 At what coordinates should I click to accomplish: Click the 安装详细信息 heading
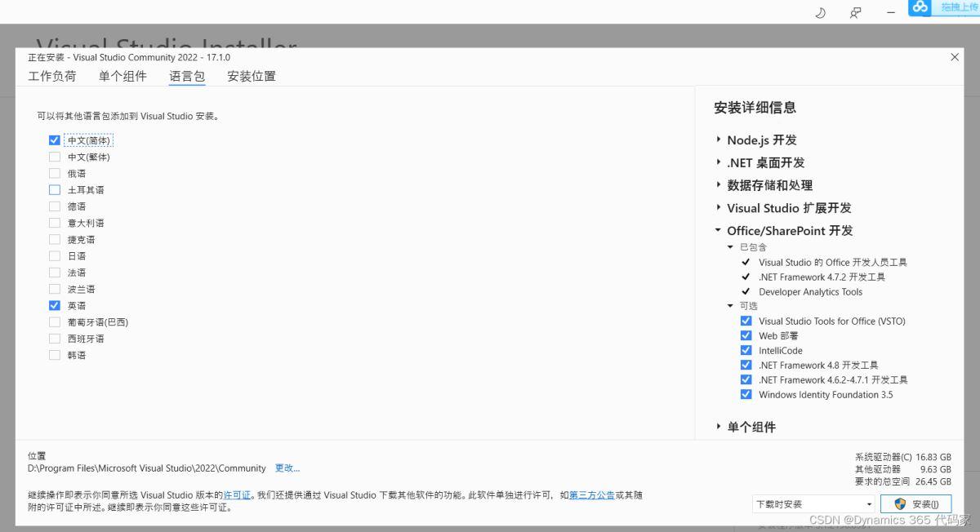click(x=755, y=107)
